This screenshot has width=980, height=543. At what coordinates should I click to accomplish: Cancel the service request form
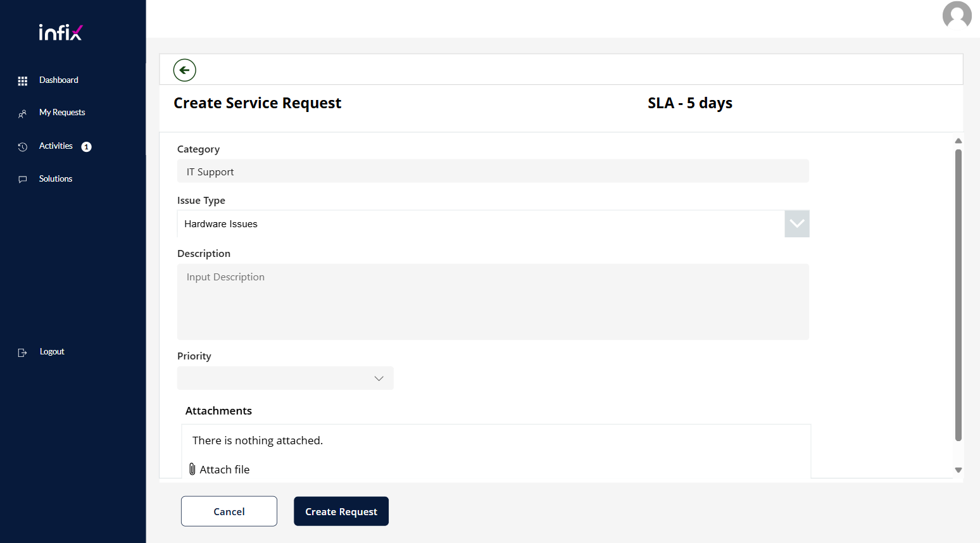[x=229, y=511]
